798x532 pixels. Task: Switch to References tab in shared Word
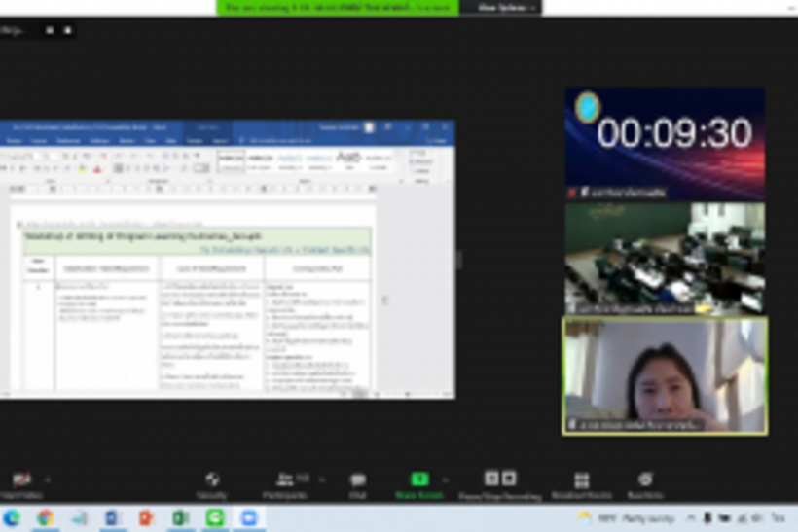point(68,140)
